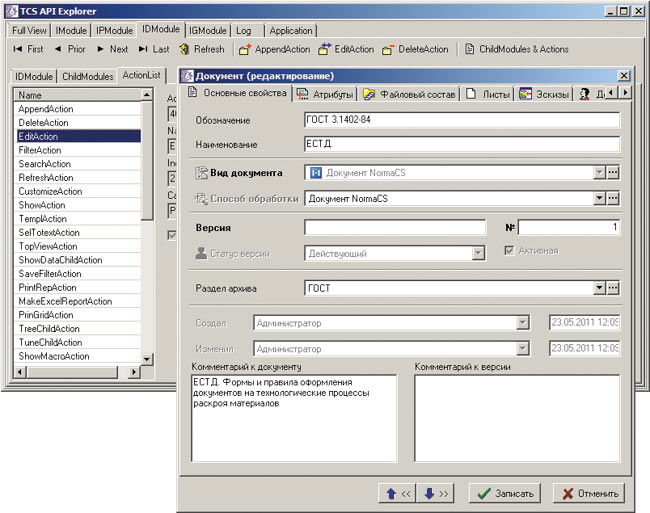Switch to Full View tab

29,31
